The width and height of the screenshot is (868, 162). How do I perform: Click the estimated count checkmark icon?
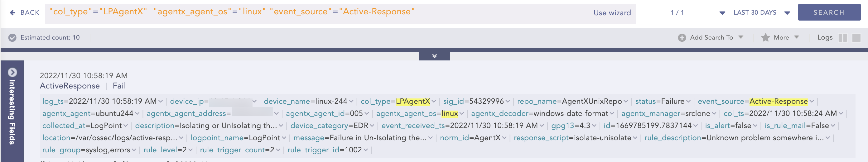(x=12, y=37)
